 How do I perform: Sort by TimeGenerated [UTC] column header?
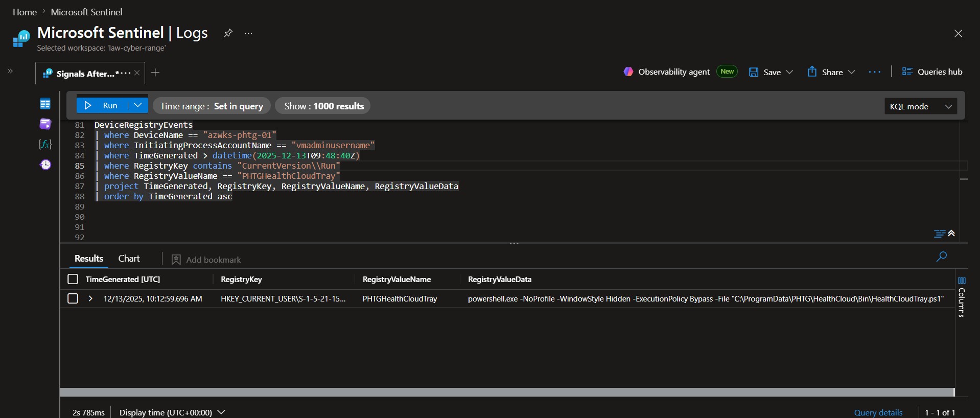click(x=123, y=279)
